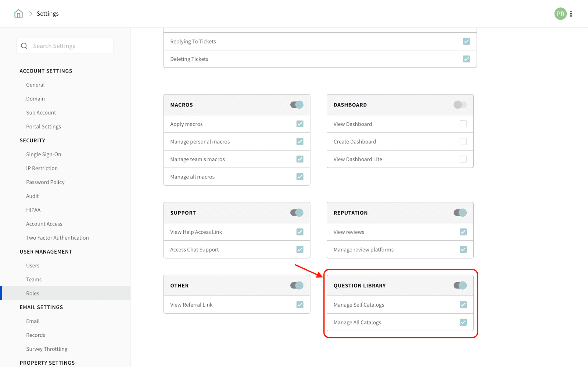Uncheck Manage All Catalogs checkbox
Image resolution: width=588 pixels, height=368 pixels.
(x=463, y=322)
